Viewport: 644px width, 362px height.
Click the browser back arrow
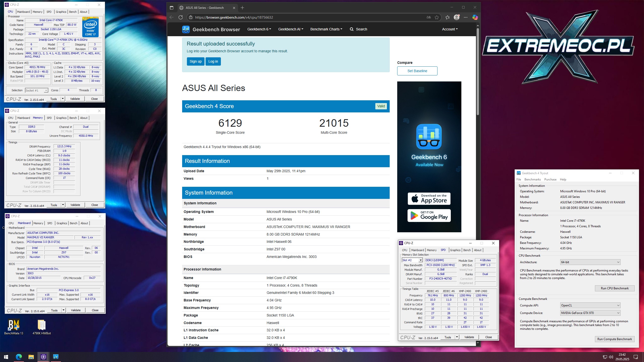[x=172, y=17]
